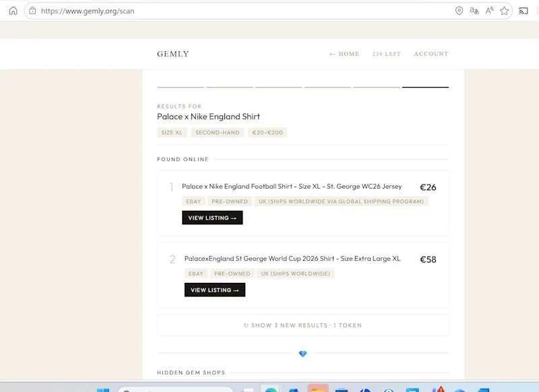Click the FOUND ONLINE heading

pos(183,160)
